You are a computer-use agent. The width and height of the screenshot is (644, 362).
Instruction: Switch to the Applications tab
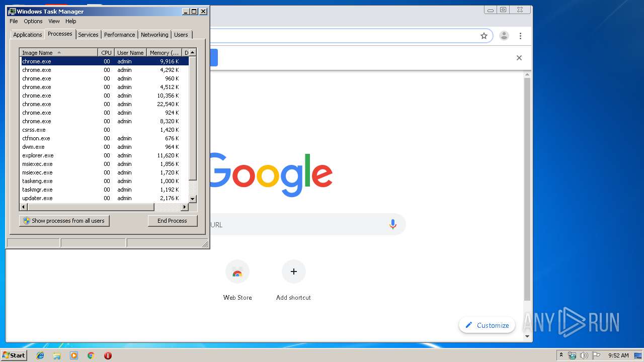[x=28, y=35]
